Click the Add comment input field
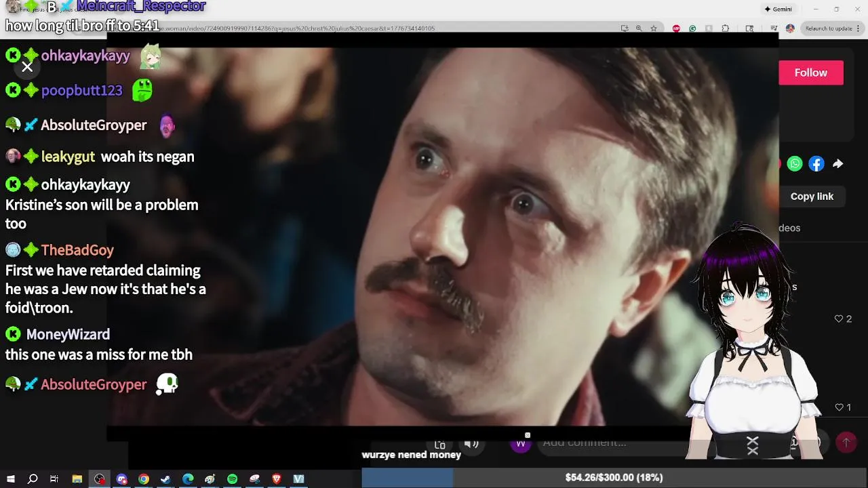Image resolution: width=868 pixels, height=488 pixels. [610, 443]
